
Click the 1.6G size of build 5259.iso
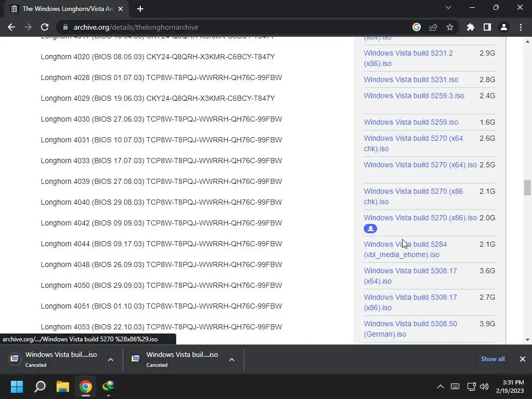point(487,122)
